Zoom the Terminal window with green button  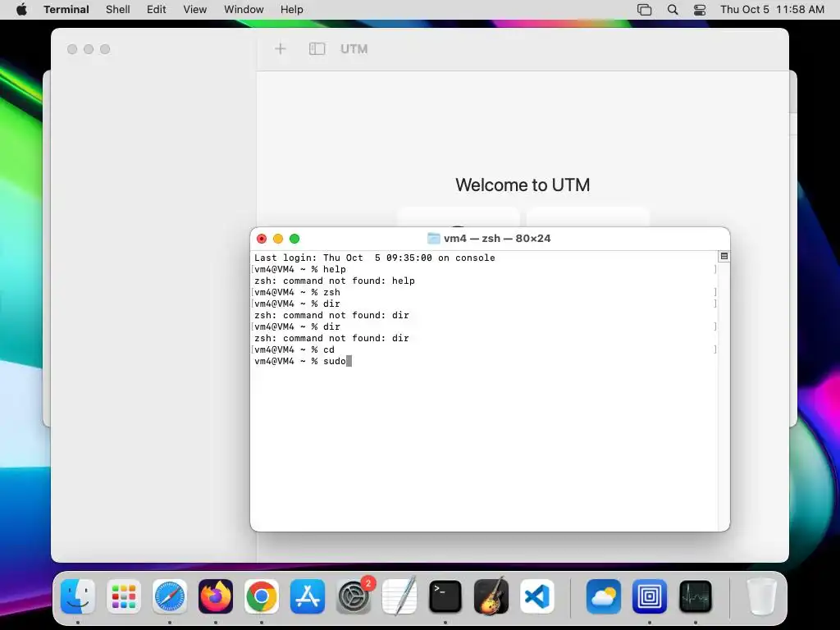(294, 239)
